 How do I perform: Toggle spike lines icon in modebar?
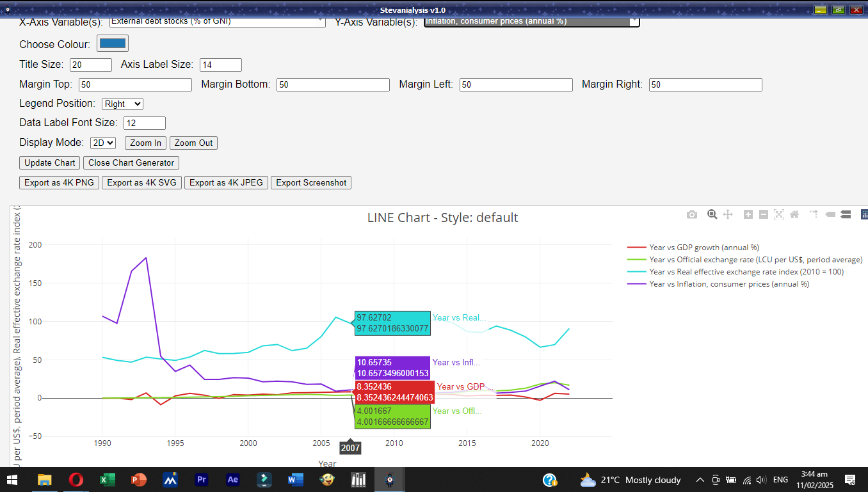click(814, 214)
